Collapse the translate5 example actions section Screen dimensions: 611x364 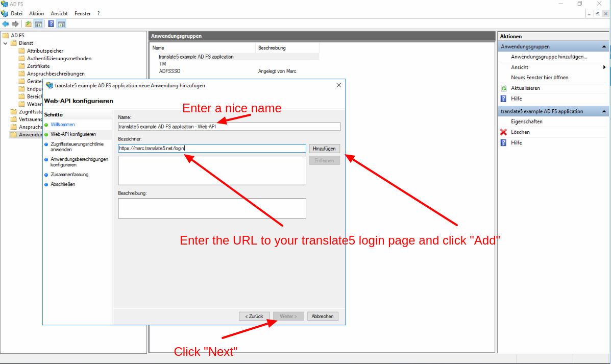coord(604,111)
